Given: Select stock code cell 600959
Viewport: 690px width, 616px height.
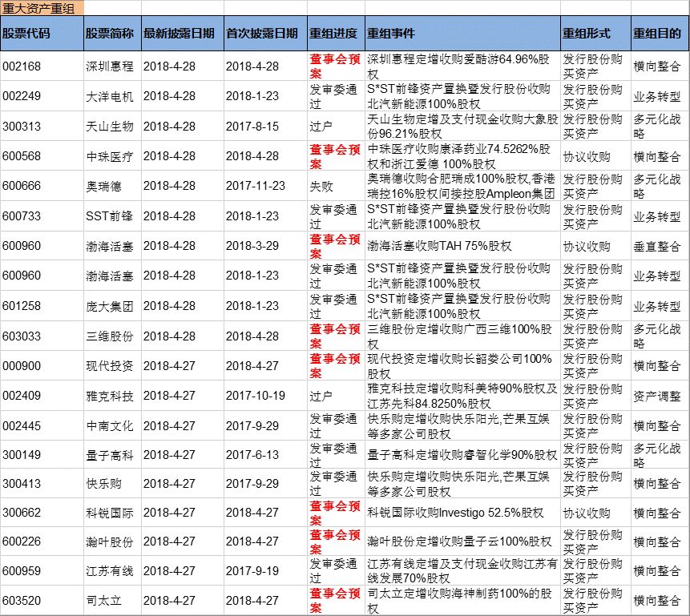Looking at the screenshot, I should [x=42, y=570].
